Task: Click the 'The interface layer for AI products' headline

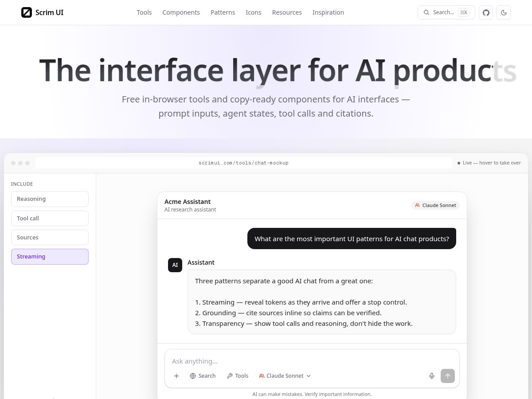Action: [278, 70]
